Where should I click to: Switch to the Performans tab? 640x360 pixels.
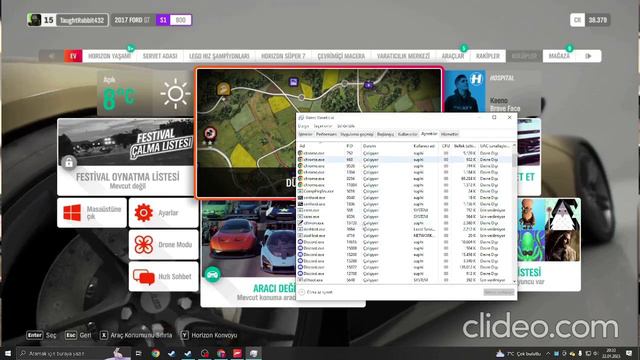[326, 134]
